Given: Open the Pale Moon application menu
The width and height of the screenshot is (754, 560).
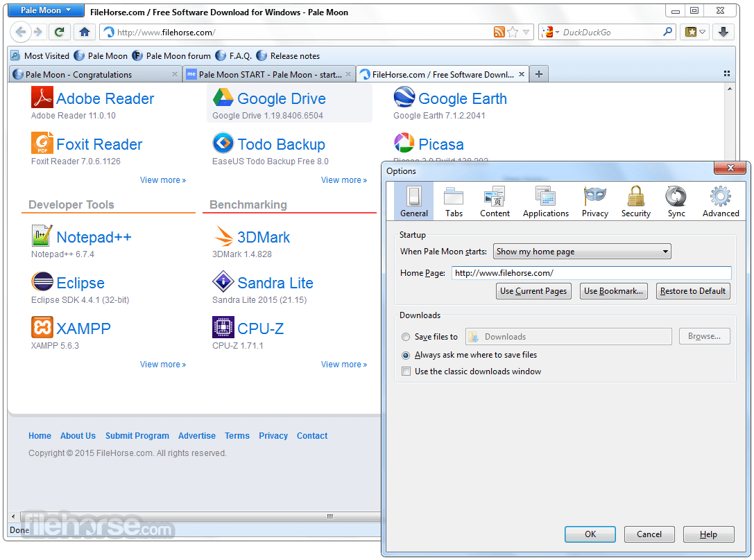Looking at the screenshot, I should (x=46, y=10).
